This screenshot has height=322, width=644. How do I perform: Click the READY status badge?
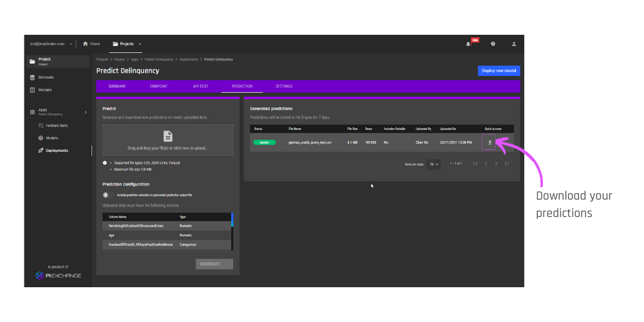point(264,142)
